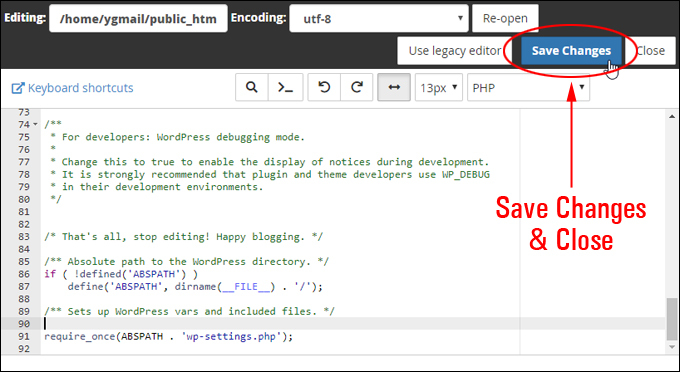Click the Redo arrow icon
The image size is (680, 372).
coord(356,88)
